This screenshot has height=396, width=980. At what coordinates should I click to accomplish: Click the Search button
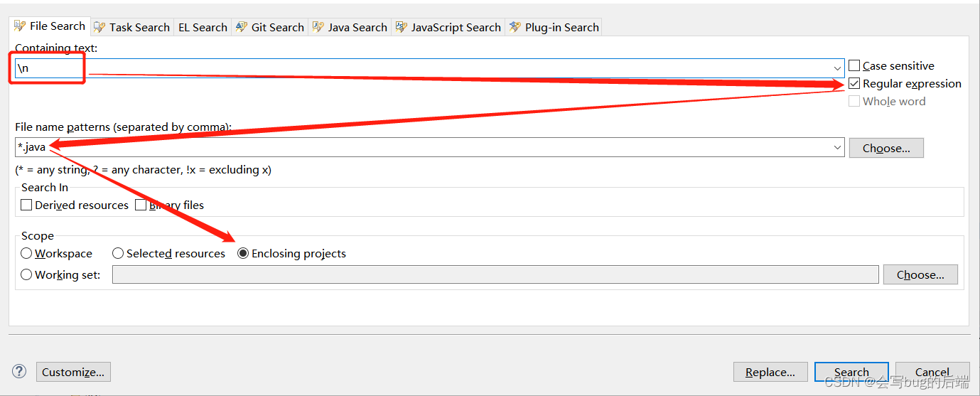click(x=851, y=372)
